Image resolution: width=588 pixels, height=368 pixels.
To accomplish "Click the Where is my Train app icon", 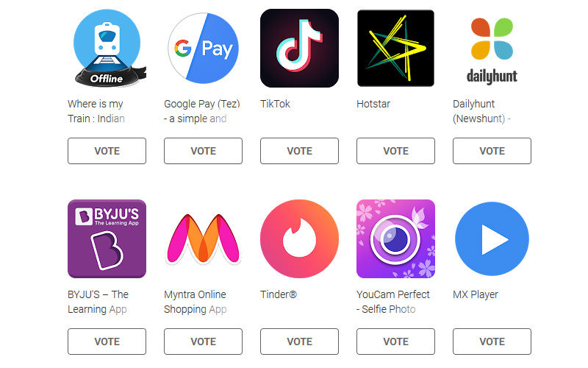I will pyautogui.click(x=107, y=48).
